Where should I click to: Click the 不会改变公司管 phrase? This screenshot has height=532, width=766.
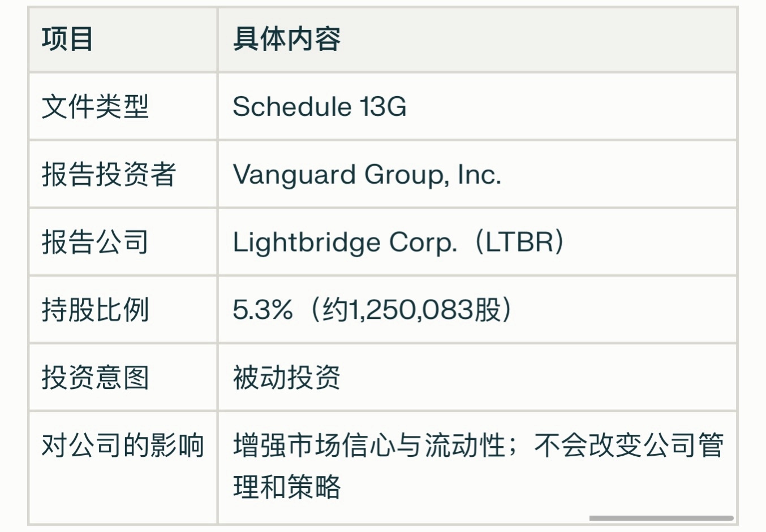pyautogui.click(x=629, y=446)
